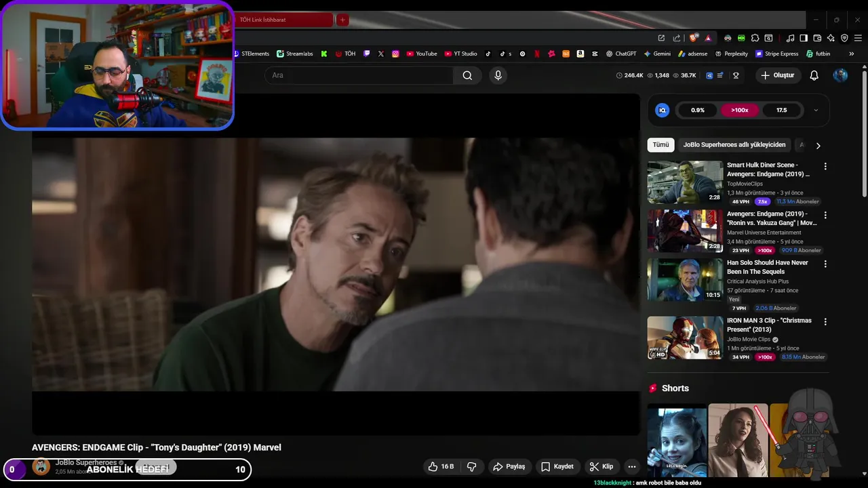Select the Tümü filter chip
Viewport: 868px width, 488px height.
tap(660, 145)
